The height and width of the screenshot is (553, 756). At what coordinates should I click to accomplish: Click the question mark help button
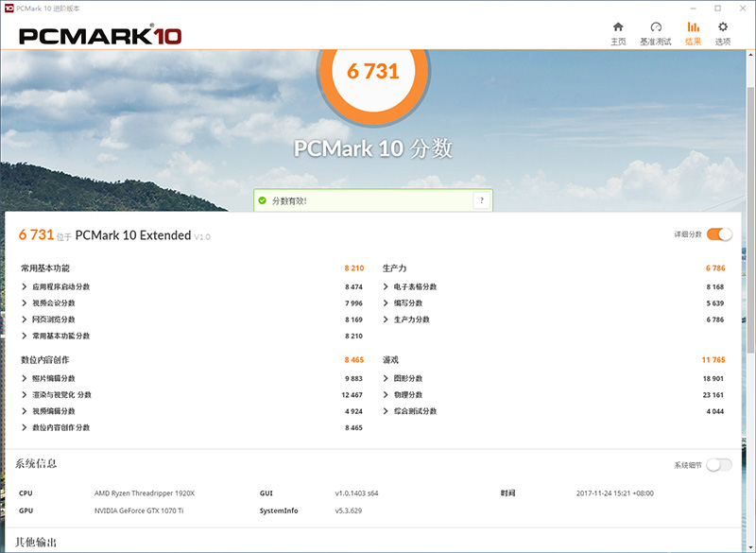click(x=482, y=200)
